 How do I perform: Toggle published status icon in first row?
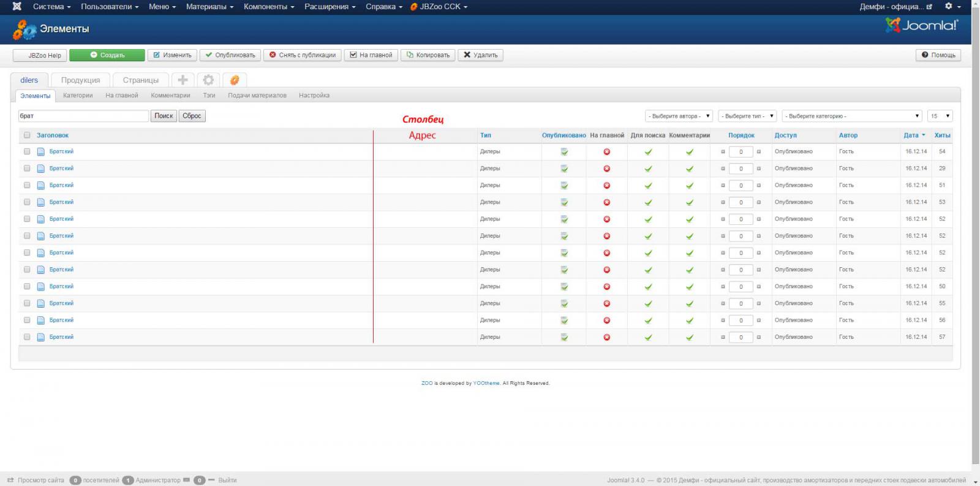564,152
